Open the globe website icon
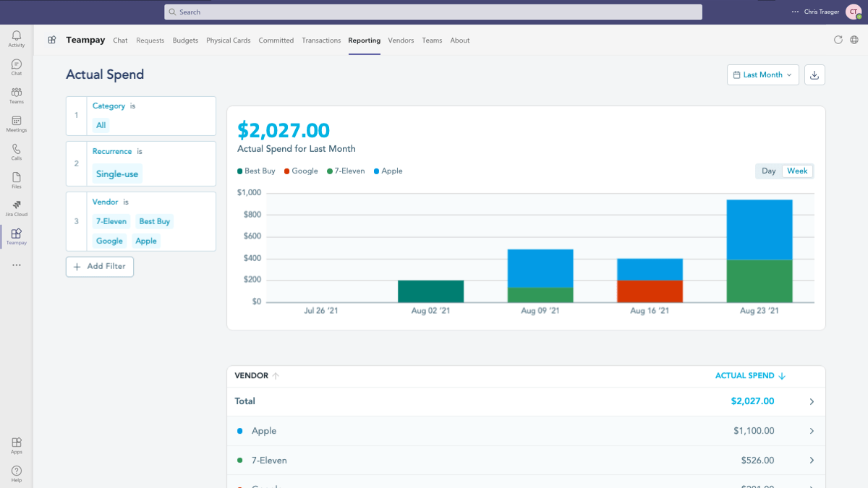 [854, 40]
